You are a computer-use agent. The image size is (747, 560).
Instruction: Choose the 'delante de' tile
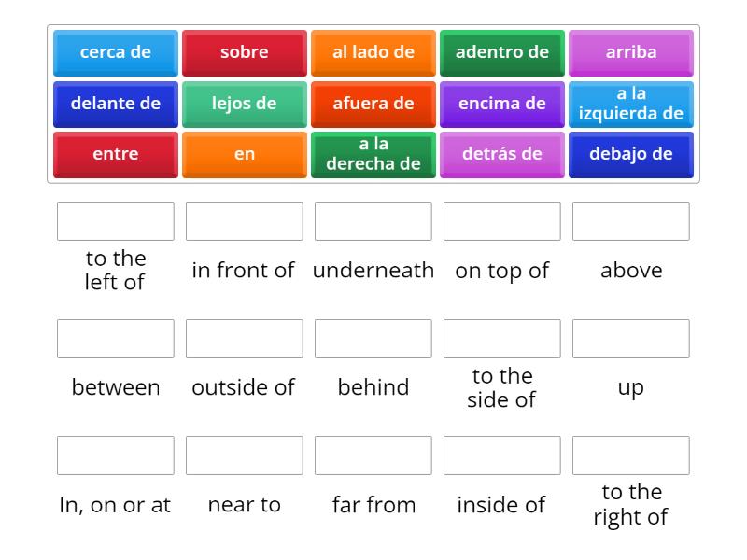(x=116, y=104)
